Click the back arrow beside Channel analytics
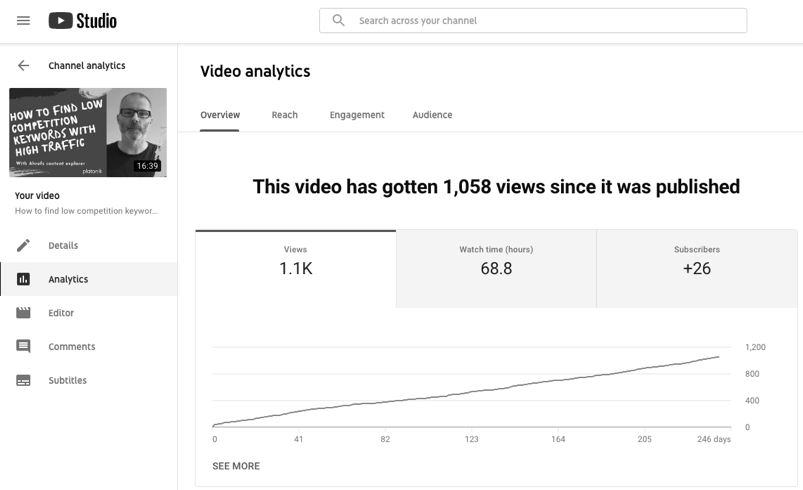The height and width of the screenshot is (490, 803). [23, 66]
